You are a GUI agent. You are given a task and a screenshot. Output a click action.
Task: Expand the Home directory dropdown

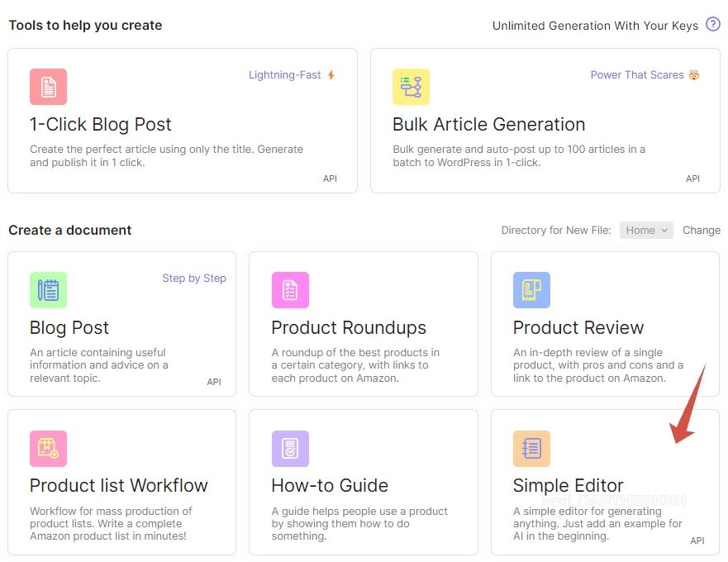(646, 231)
